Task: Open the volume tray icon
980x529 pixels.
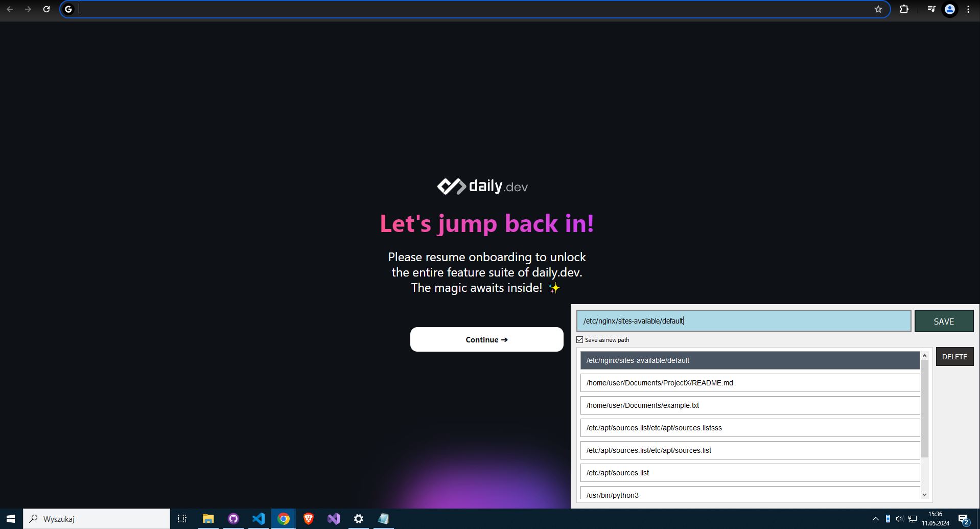Action: click(900, 519)
